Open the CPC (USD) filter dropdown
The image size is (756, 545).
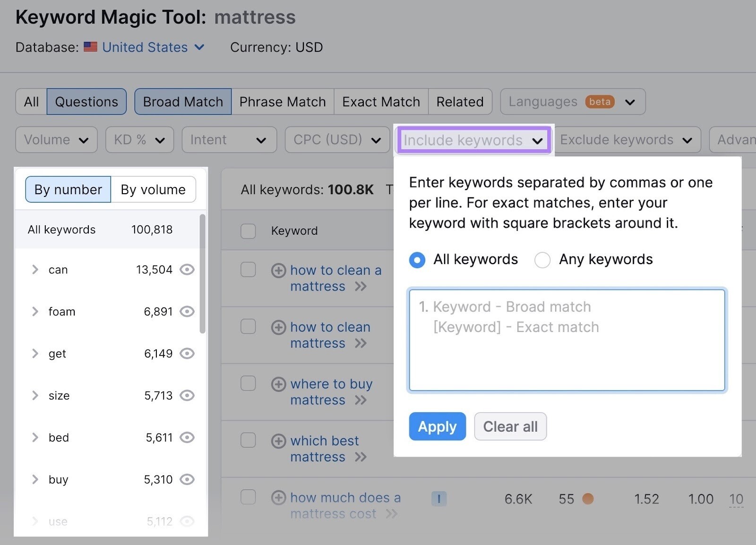click(x=337, y=140)
